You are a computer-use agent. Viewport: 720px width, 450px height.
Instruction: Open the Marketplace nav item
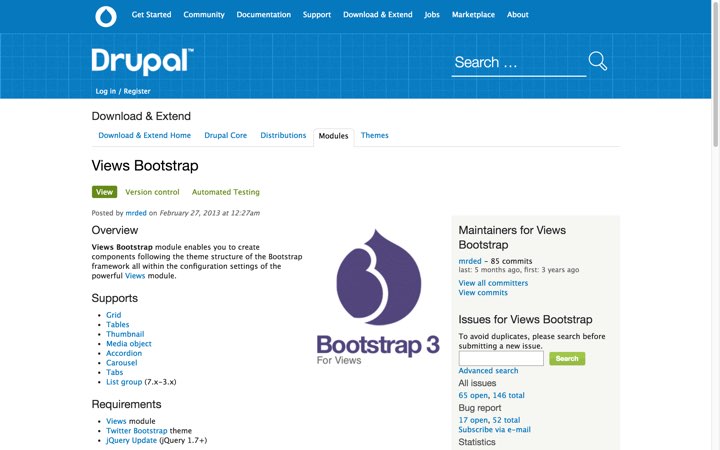point(473,15)
